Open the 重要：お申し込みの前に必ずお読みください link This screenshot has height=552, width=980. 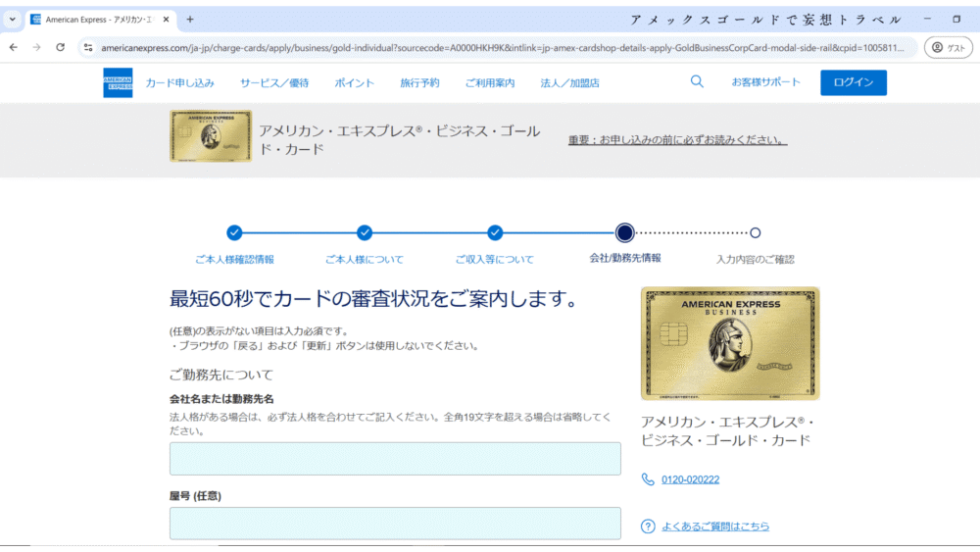(x=677, y=139)
